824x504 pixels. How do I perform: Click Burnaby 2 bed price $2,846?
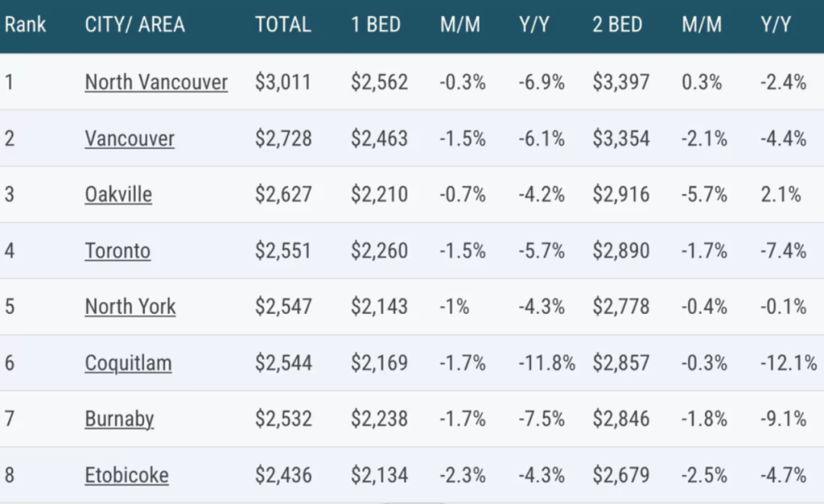(621, 419)
